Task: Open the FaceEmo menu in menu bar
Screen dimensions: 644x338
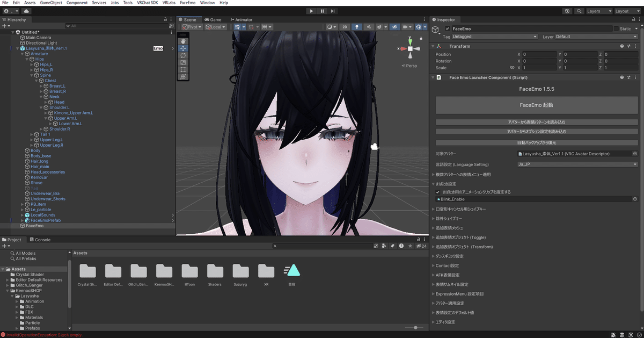Action: tap(187, 3)
